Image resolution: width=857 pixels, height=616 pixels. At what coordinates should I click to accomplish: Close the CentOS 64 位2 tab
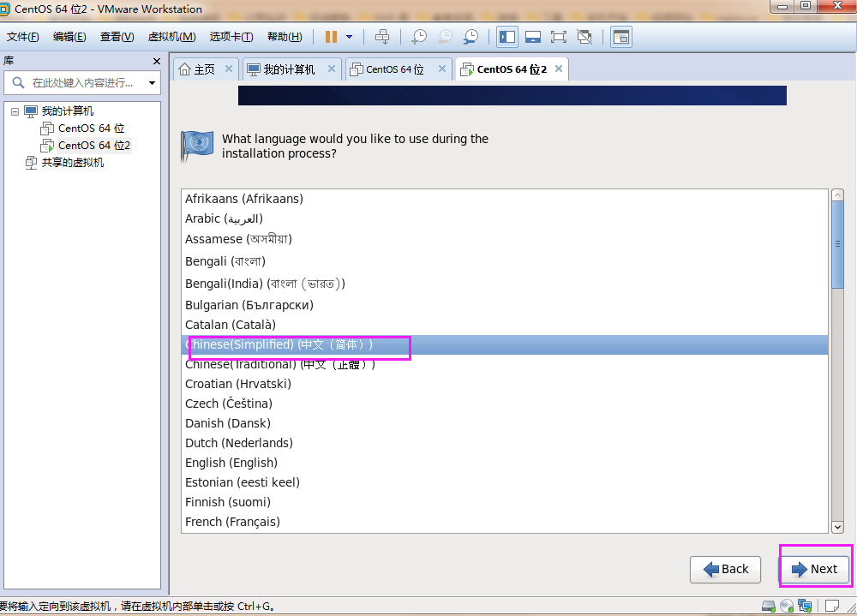click(x=559, y=69)
